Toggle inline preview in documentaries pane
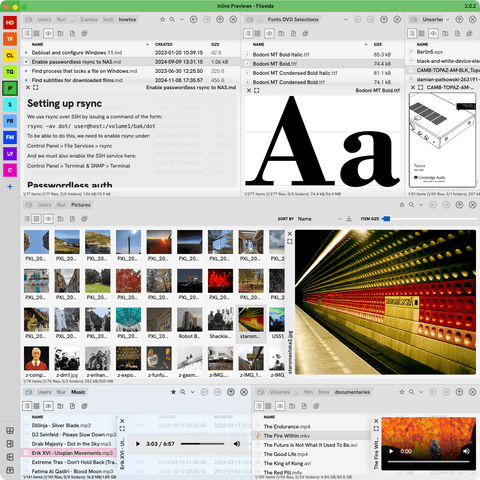Screen dimensions: 480x480 [x=280, y=406]
